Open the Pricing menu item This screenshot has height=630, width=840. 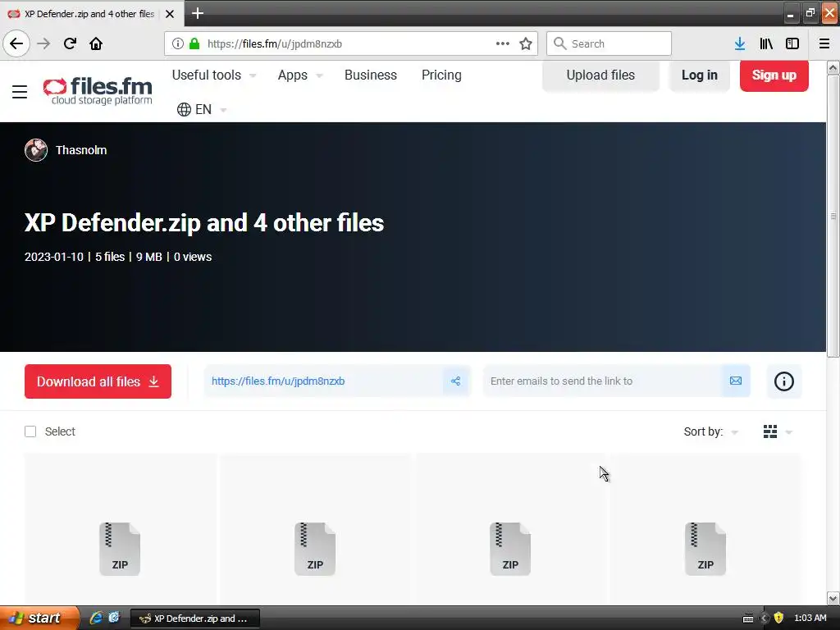(x=441, y=75)
